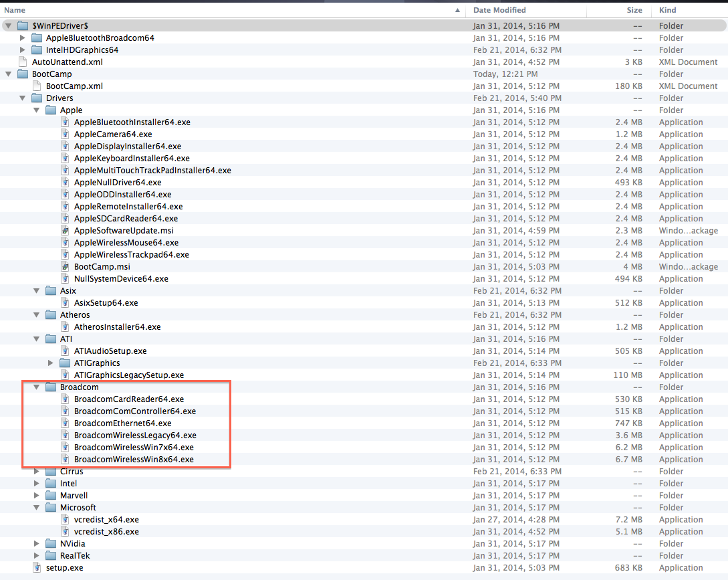Screen dimensions: 728x580
Task: Click the AppleWirelessTrackpad64.exe file icon
Action: [x=66, y=255]
